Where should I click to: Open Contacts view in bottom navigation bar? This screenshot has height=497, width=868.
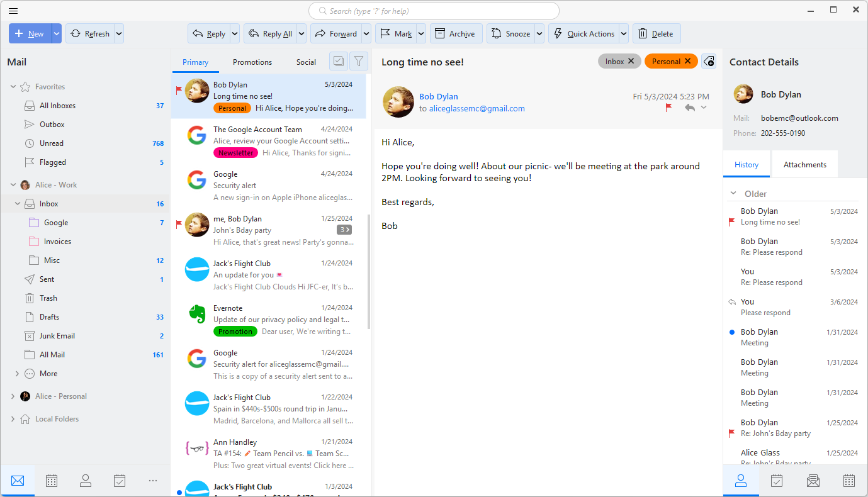click(86, 481)
